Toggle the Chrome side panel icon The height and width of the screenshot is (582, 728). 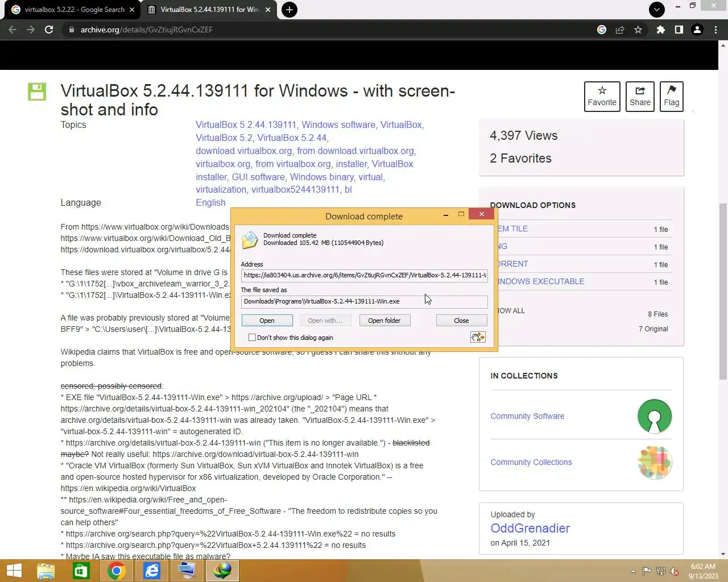[679, 30]
